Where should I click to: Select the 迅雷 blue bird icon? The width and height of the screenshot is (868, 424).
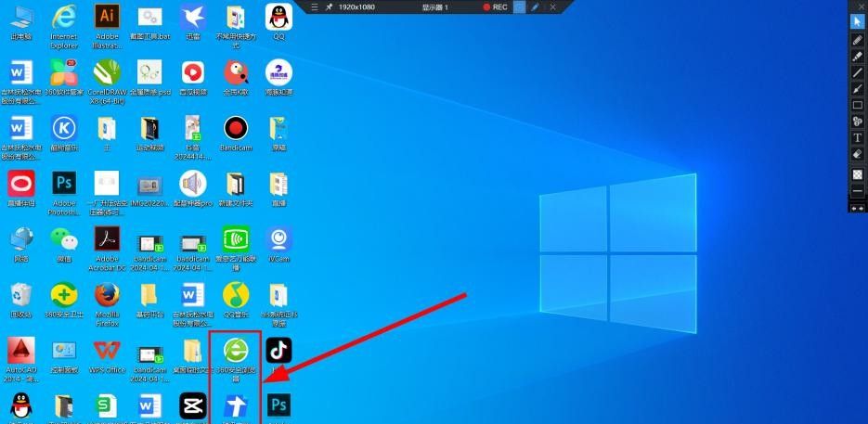pyautogui.click(x=193, y=22)
